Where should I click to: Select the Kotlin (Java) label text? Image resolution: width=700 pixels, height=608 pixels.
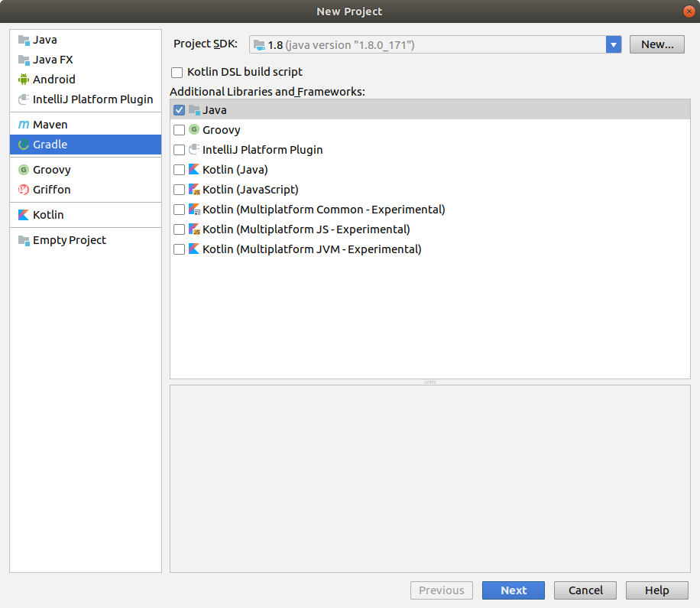[x=235, y=170]
